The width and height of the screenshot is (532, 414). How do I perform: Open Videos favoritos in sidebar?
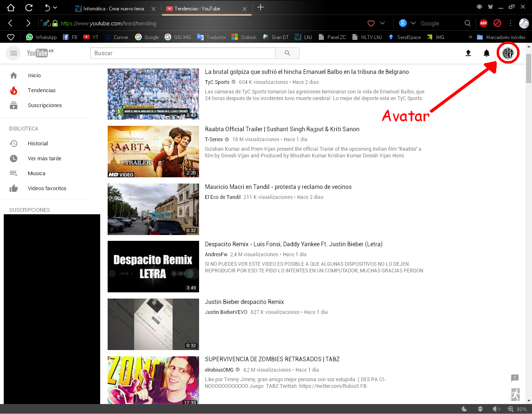pyautogui.click(x=47, y=188)
